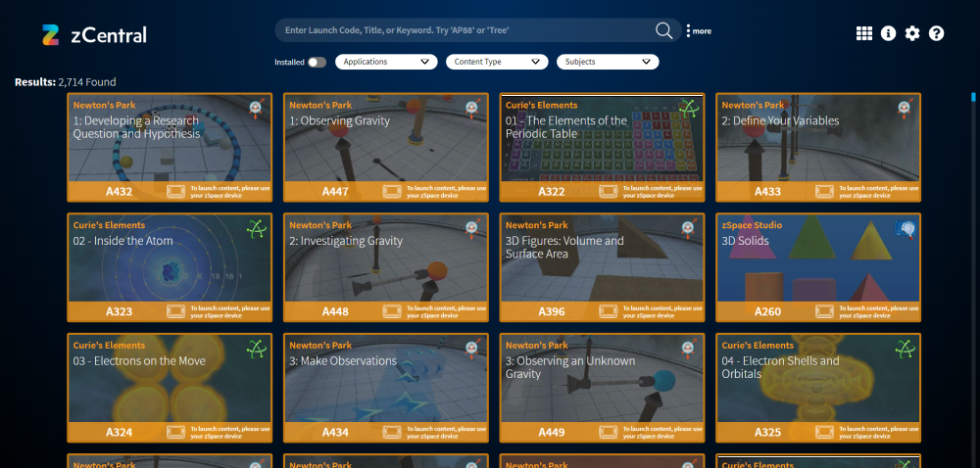Toggle the Installed switch
The image size is (980, 468).
316,62
